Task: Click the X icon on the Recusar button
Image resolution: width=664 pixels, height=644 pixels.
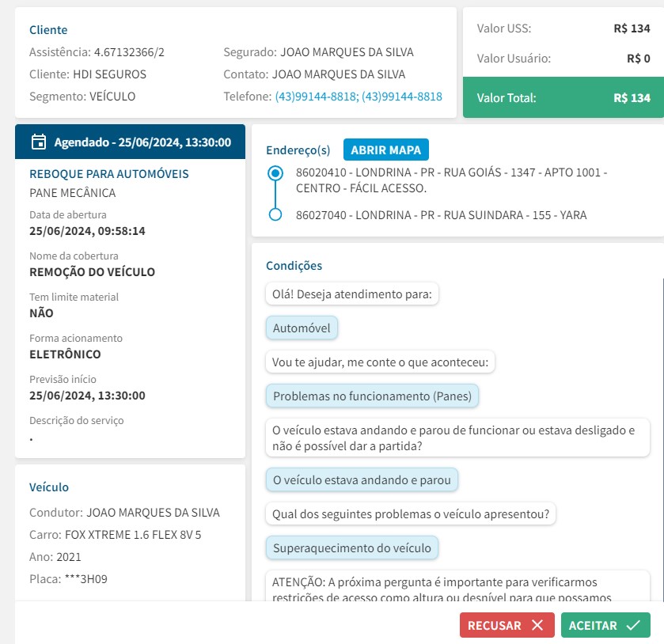Action: pos(538,625)
